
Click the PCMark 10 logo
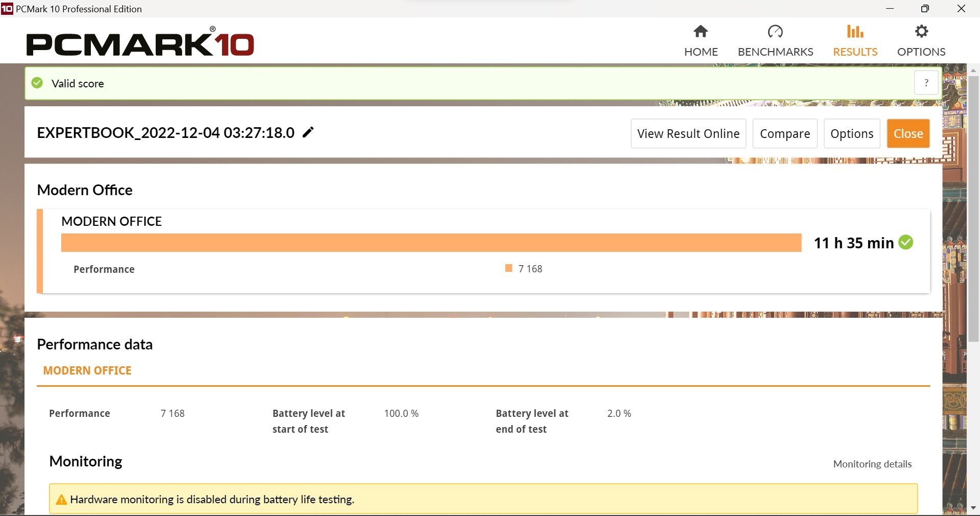[x=140, y=42]
